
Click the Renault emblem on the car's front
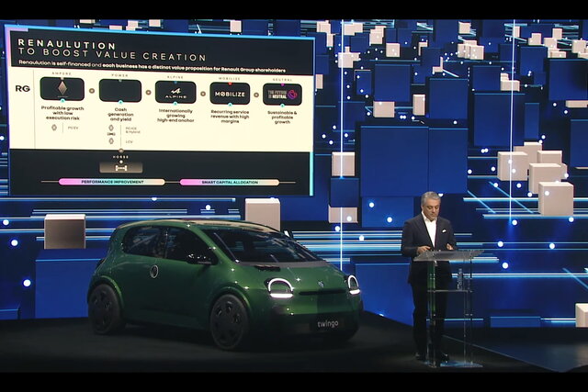tap(321, 285)
